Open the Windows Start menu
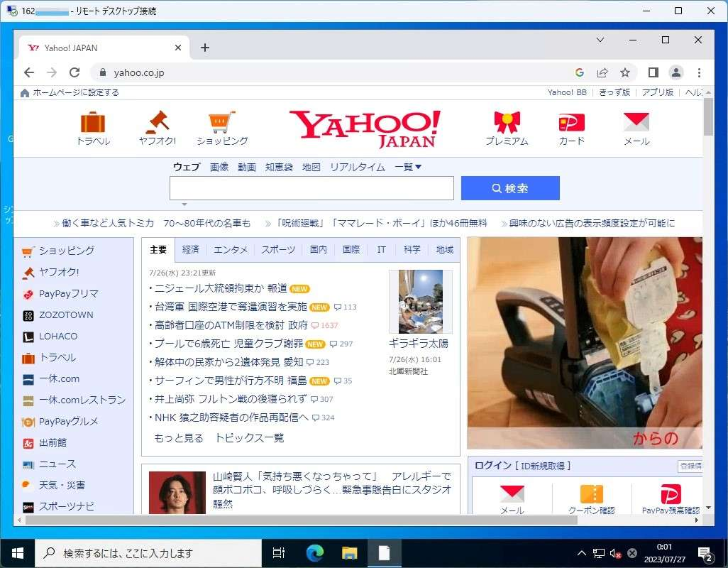The width and height of the screenshot is (728, 568). pyautogui.click(x=18, y=552)
